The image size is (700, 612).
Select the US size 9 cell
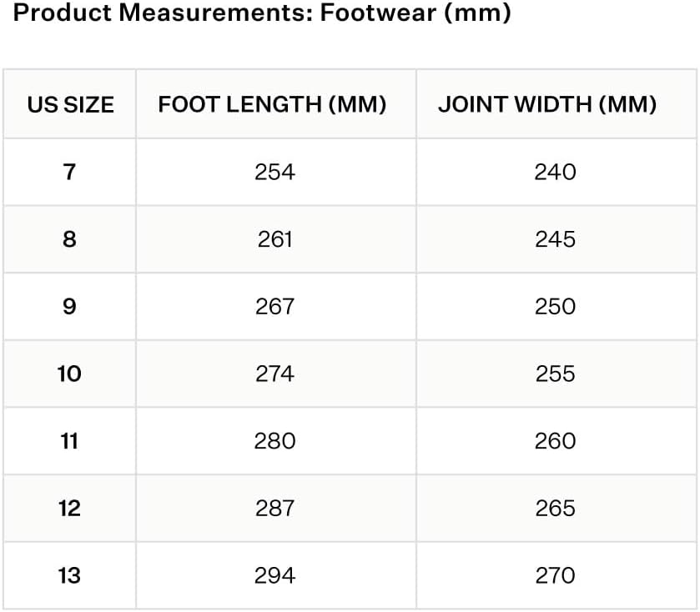(69, 306)
